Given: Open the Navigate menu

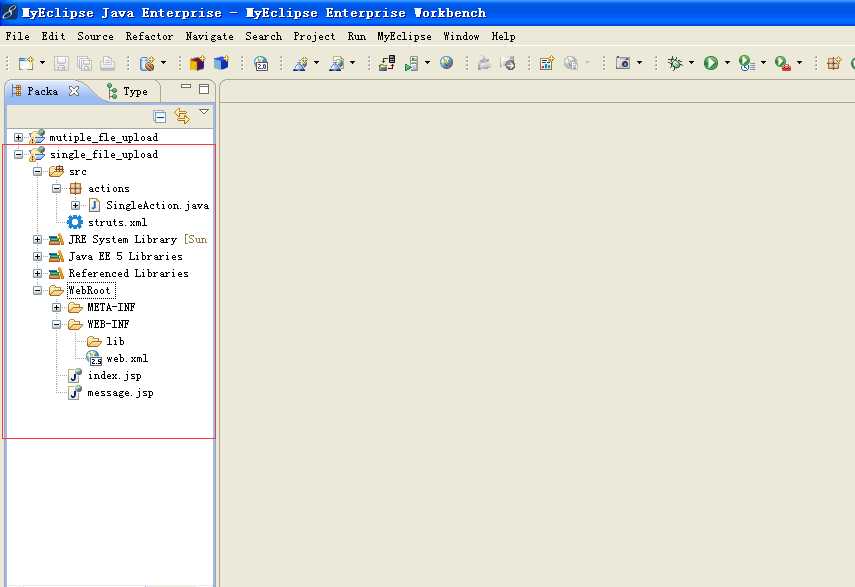Looking at the screenshot, I should coord(209,36).
